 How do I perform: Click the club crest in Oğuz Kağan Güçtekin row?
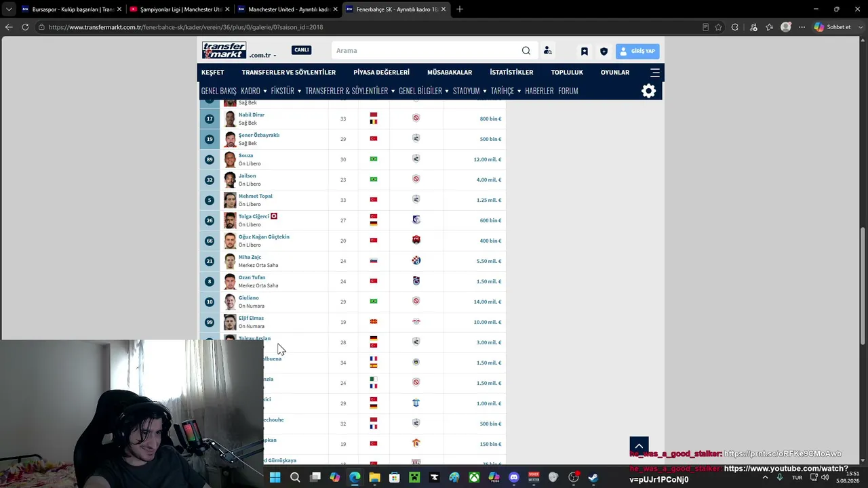point(416,240)
